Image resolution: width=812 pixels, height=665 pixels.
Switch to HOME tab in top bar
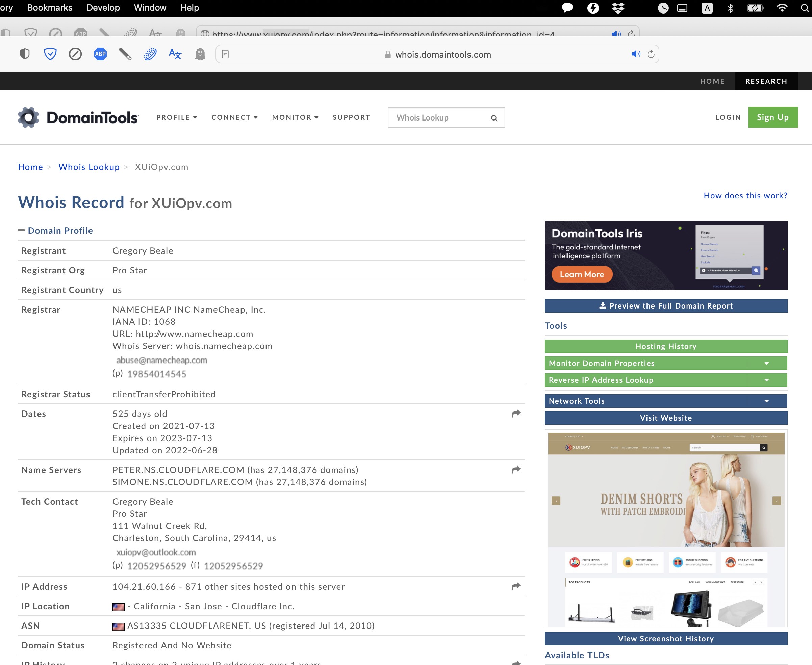tap(712, 81)
